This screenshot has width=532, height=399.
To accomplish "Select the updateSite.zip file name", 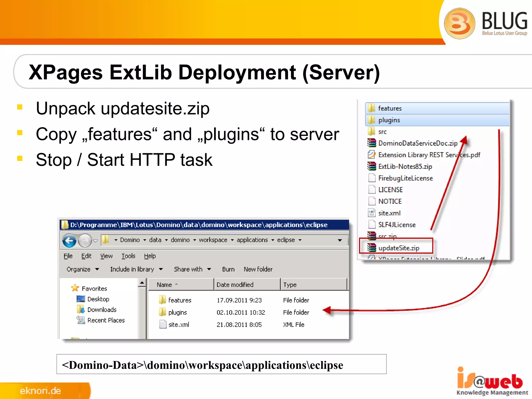I will (399, 248).
